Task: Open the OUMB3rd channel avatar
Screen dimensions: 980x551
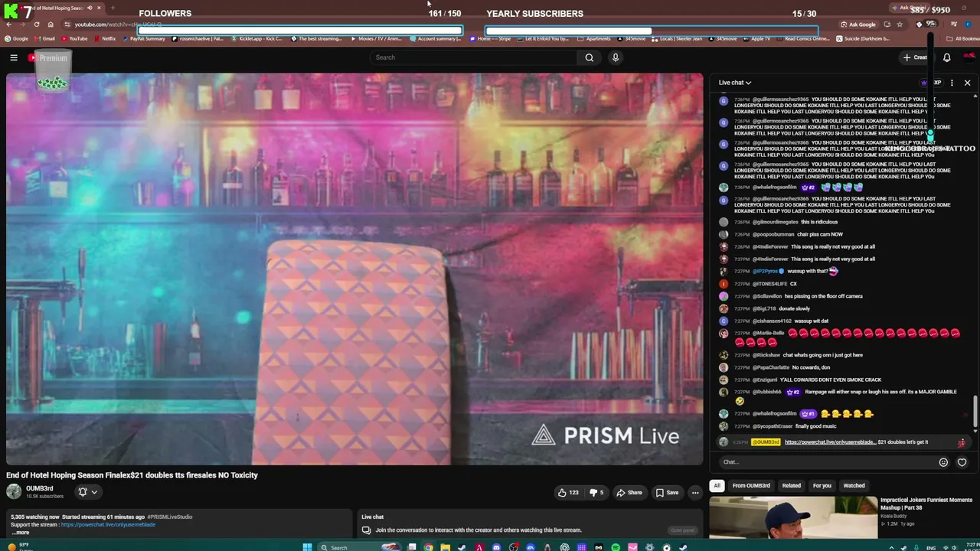Action: point(14,492)
